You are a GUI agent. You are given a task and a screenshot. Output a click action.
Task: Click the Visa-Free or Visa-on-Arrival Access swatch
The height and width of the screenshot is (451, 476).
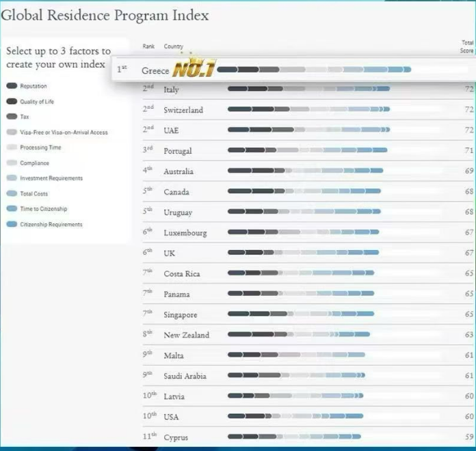[x=12, y=132]
